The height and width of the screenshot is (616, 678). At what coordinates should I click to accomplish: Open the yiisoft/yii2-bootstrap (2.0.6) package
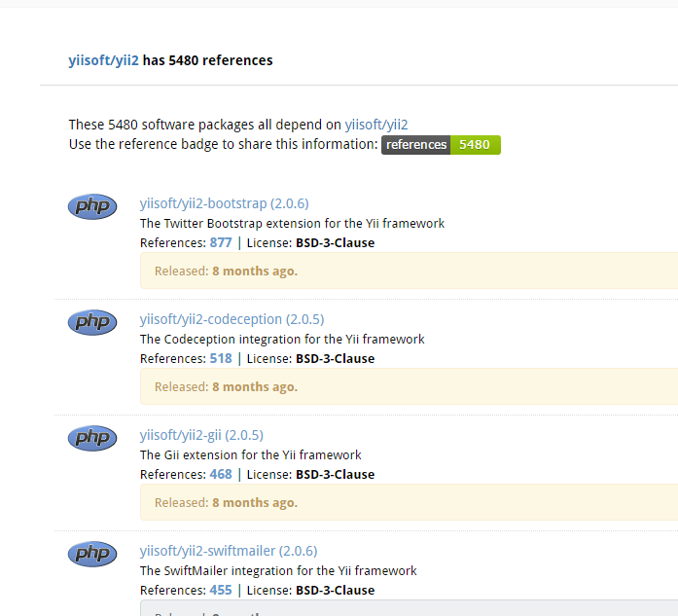click(224, 203)
